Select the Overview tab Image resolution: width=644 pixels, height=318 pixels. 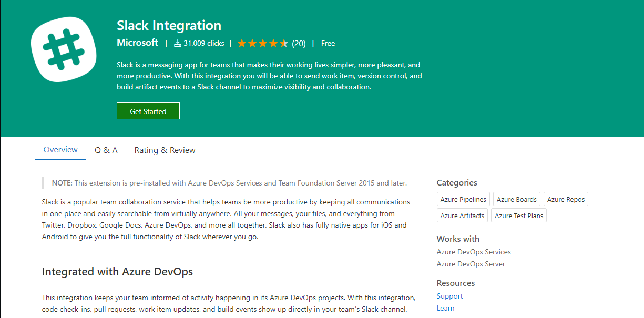(60, 150)
